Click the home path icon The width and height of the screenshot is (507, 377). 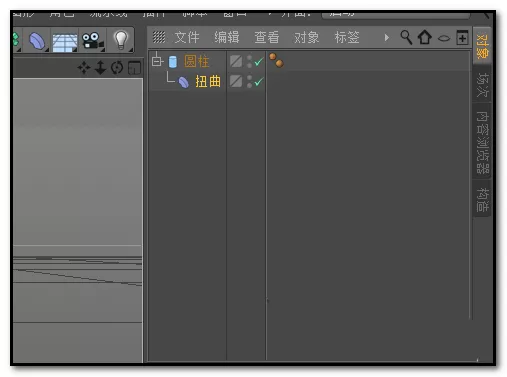425,37
